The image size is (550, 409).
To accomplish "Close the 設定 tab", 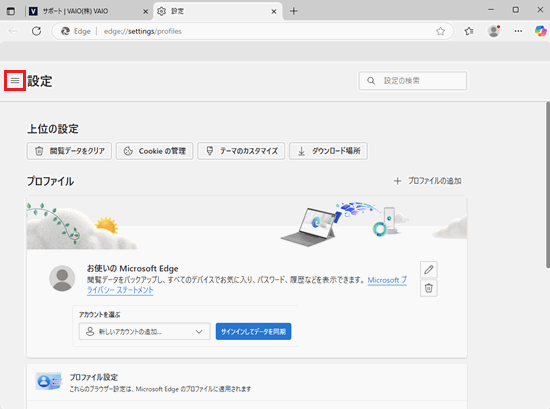I will (x=274, y=12).
